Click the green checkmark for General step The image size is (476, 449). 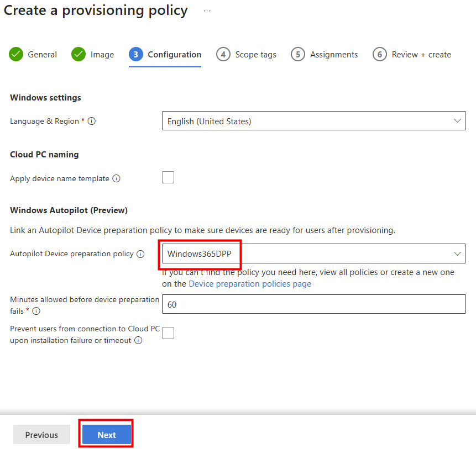tap(16, 54)
